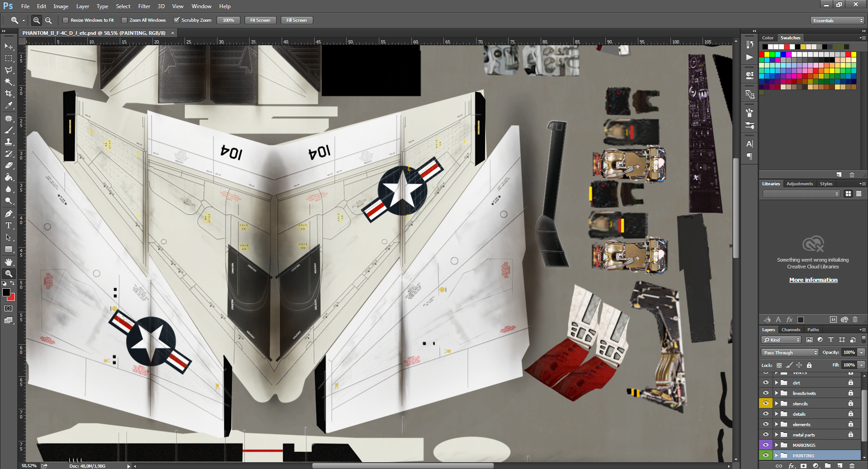The image size is (868, 469).
Task: Hide the lines&rivets layer group
Action: pyautogui.click(x=766, y=393)
